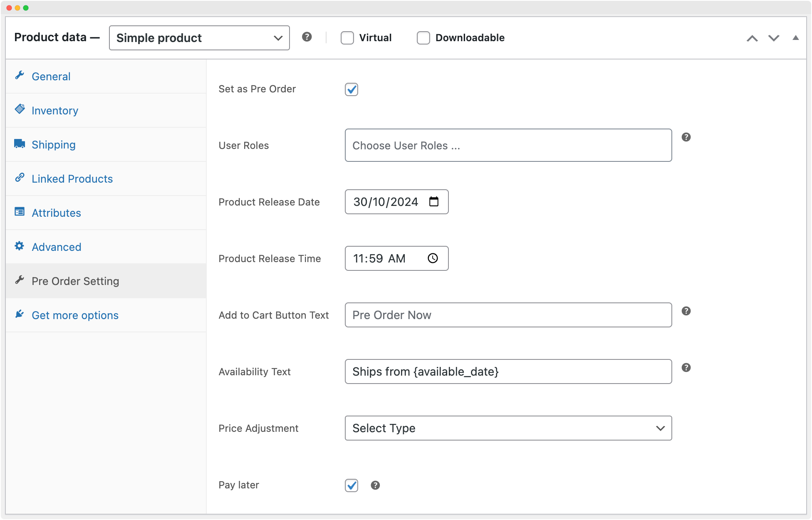
Task: Click the Linked Products chain icon
Action: (x=20, y=177)
